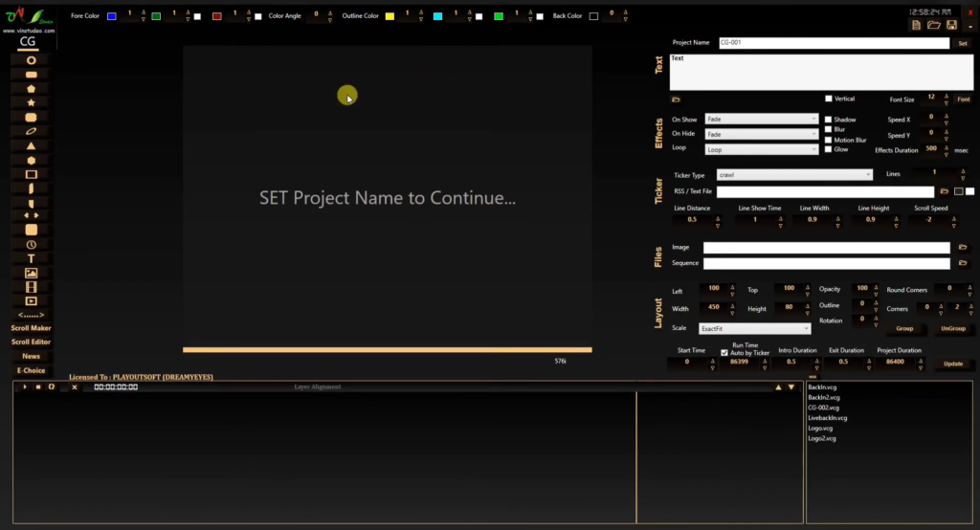
Task: Click the yellow Outline Color swatch
Action: 390,16
